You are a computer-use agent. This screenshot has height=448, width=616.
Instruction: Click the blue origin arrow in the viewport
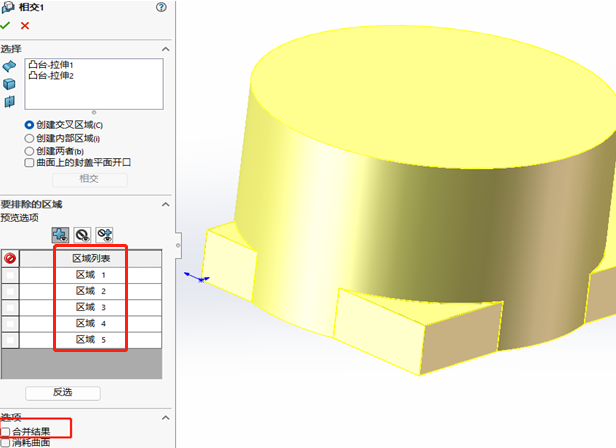pos(196,277)
